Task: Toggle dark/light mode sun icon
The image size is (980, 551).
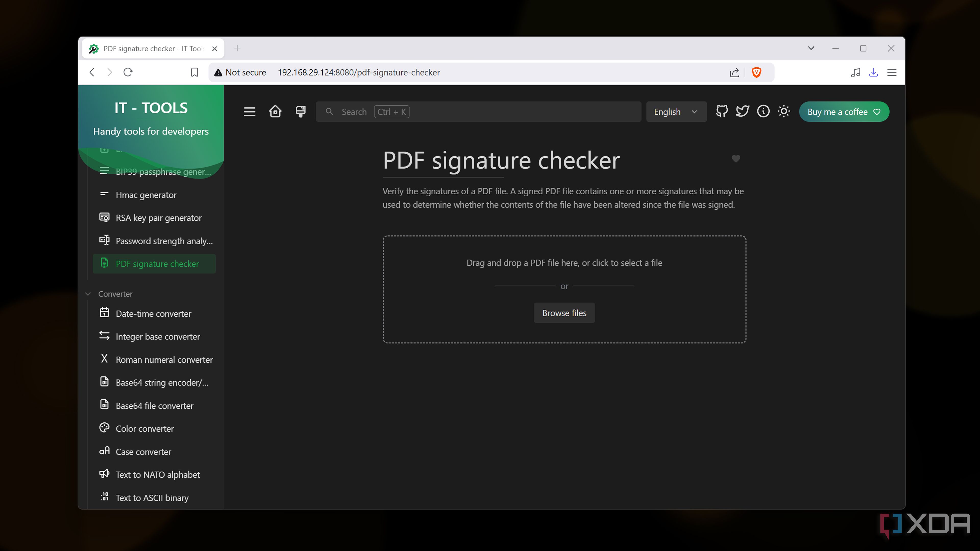Action: click(784, 111)
